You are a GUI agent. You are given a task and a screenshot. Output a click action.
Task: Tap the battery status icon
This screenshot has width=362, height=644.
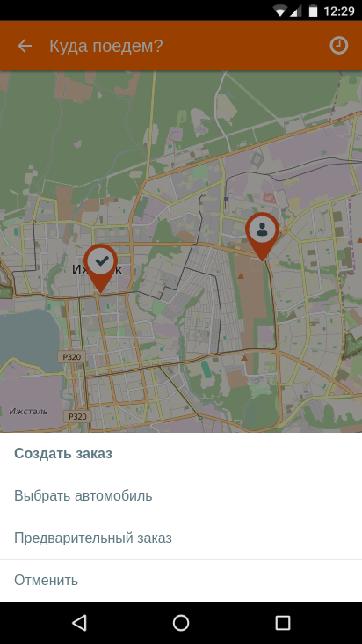(x=313, y=11)
